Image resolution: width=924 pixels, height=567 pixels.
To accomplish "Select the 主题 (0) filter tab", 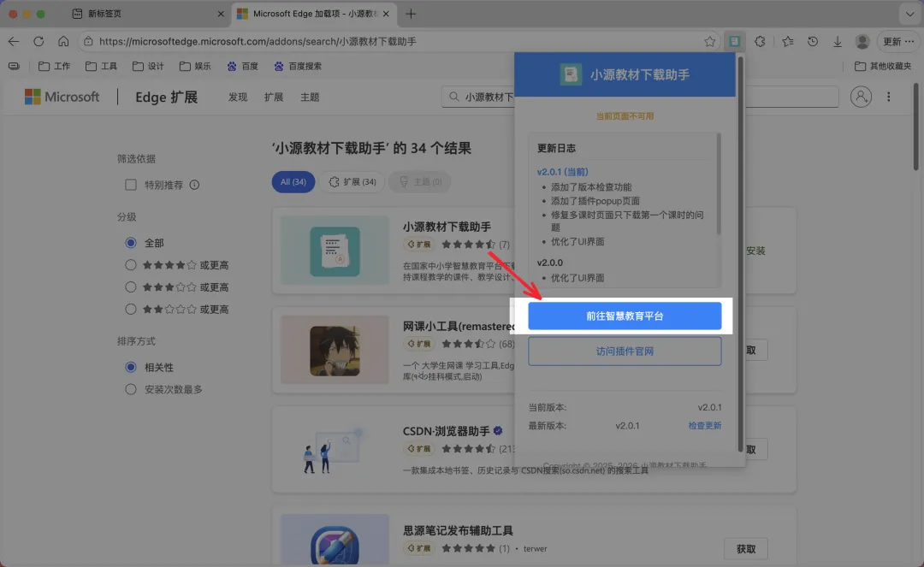I will 419,182.
